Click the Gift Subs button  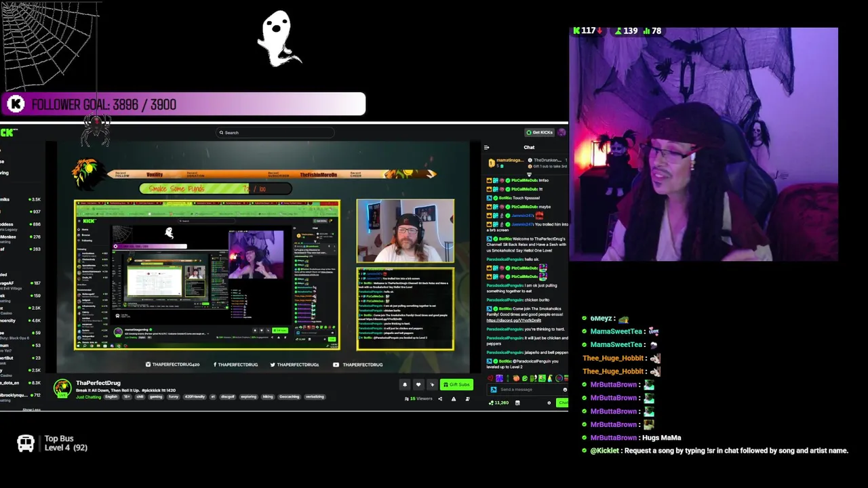456,384
